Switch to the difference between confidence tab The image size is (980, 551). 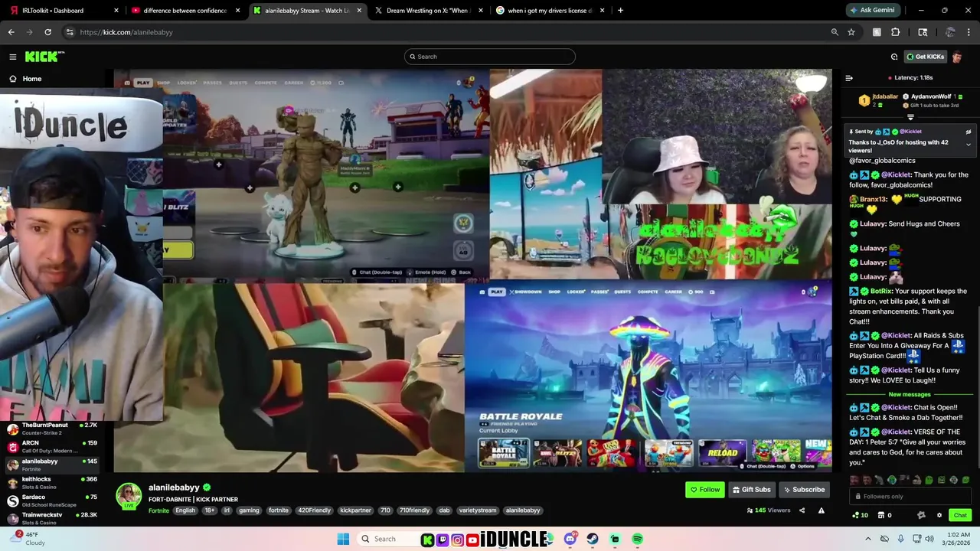pos(186,11)
